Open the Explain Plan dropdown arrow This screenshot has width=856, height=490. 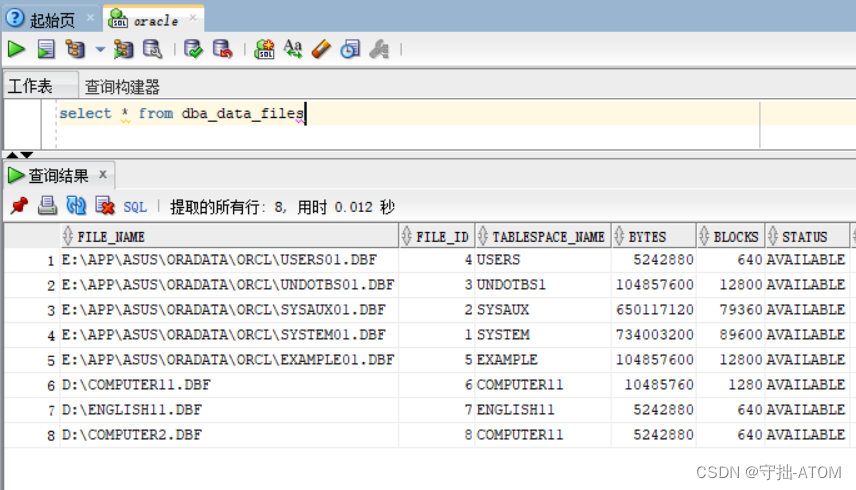pos(100,50)
